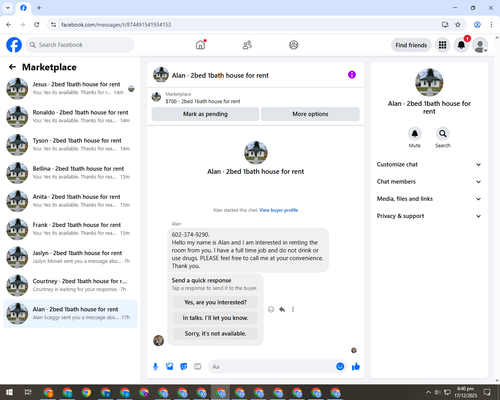
Task: Open the account profile avatar menu
Action: click(480, 45)
